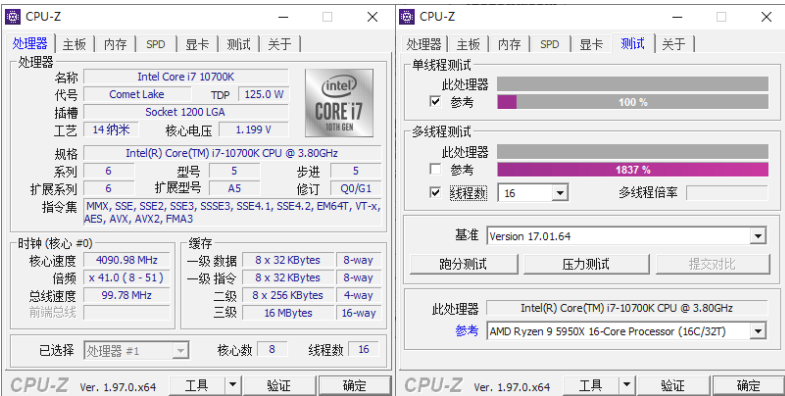Click the Comet Lake codename value
The image size is (785, 396).
pyautogui.click(x=137, y=94)
